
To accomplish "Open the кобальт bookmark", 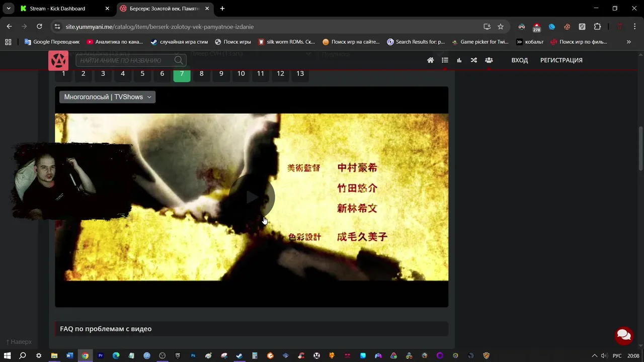I will (x=530, y=42).
